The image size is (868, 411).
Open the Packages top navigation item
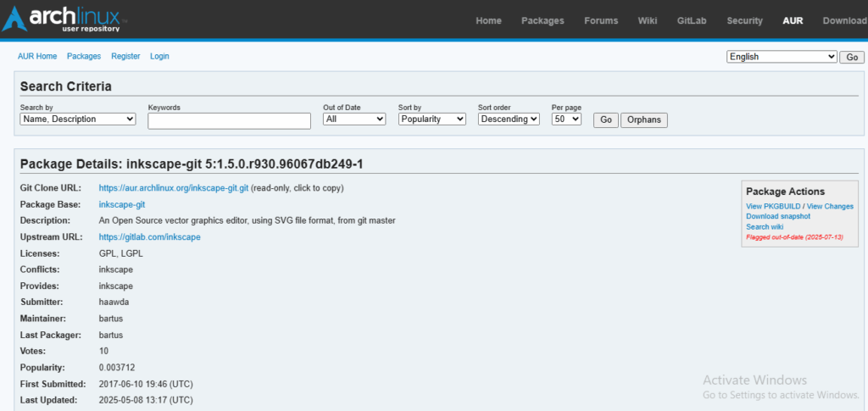click(542, 20)
